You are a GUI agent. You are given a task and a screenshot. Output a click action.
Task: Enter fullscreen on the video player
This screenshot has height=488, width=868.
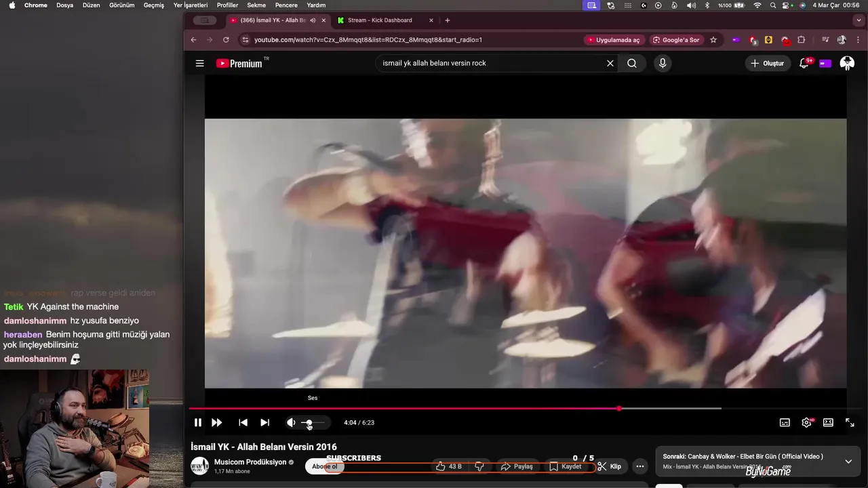(850, 422)
